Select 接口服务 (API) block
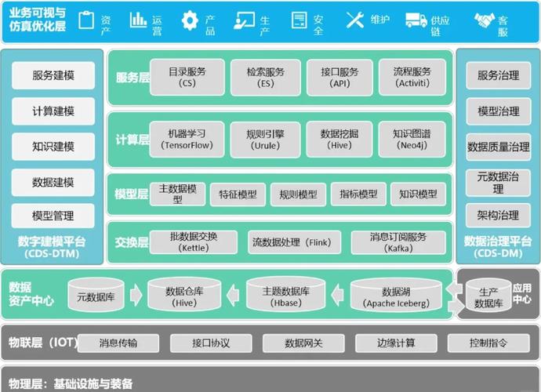541x392 pixels. pos(339,78)
